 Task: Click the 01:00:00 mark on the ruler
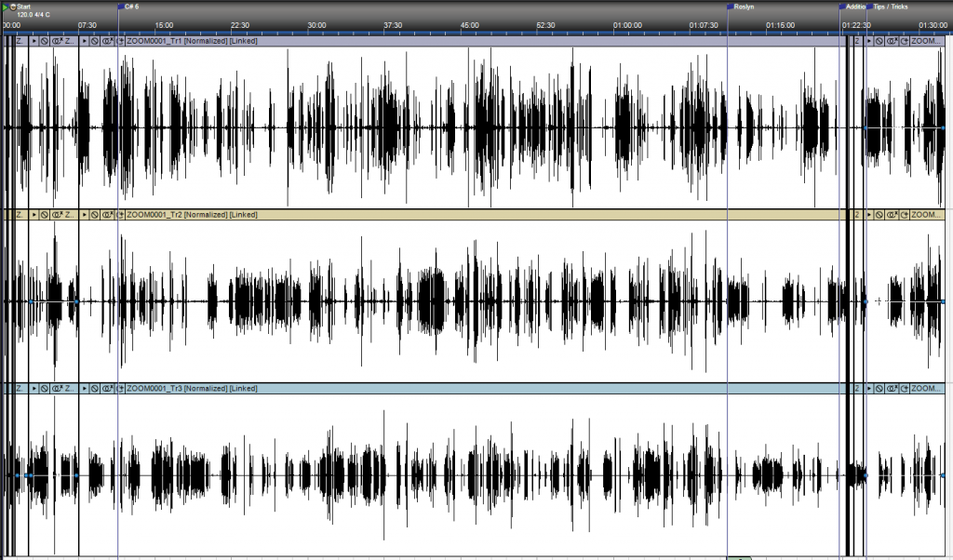pos(627,25)
